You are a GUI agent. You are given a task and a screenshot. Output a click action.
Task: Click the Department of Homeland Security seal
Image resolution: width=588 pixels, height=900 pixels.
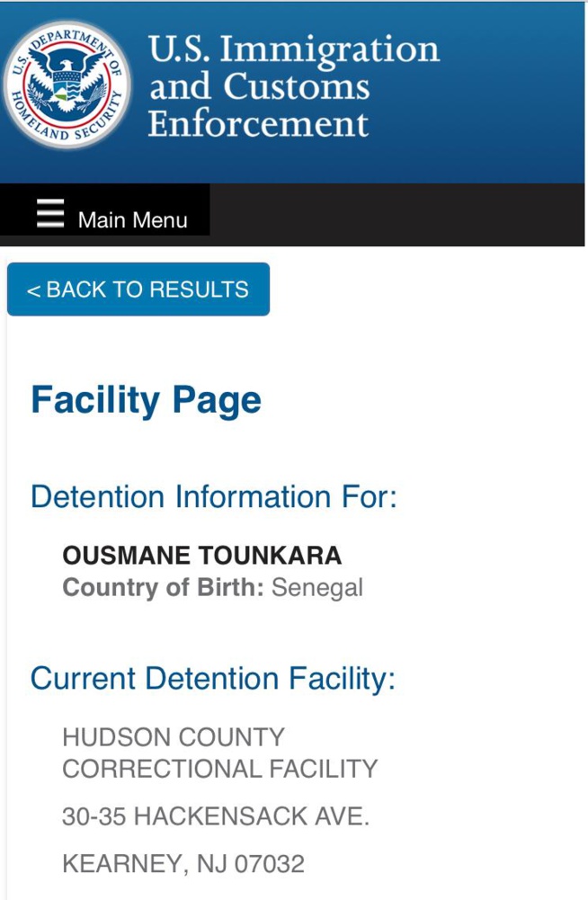(67, 85)
